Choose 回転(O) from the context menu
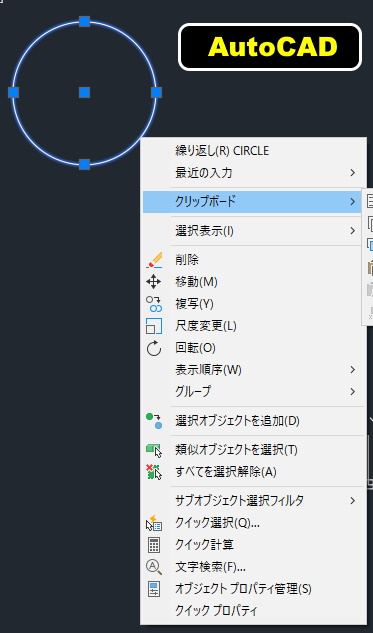Viewport: 373px width, 633px height. (x=254, y=348)
